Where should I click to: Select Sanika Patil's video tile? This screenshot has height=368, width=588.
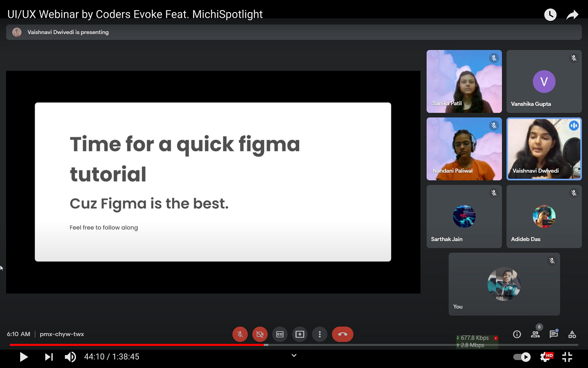[x=464, y=81]
